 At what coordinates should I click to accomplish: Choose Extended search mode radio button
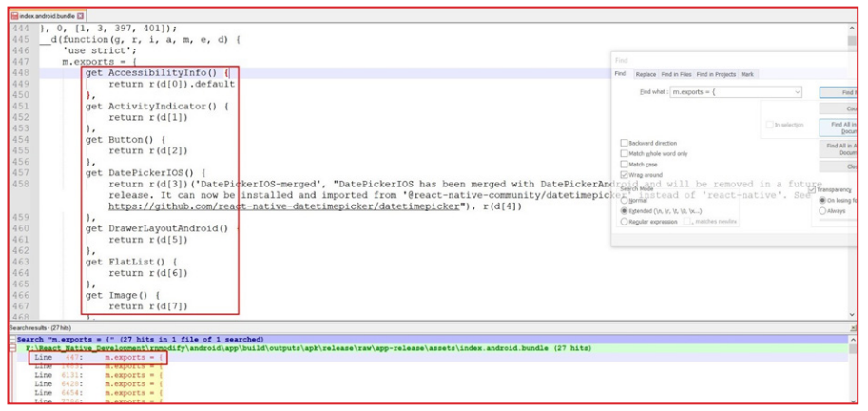pos(625,211)
